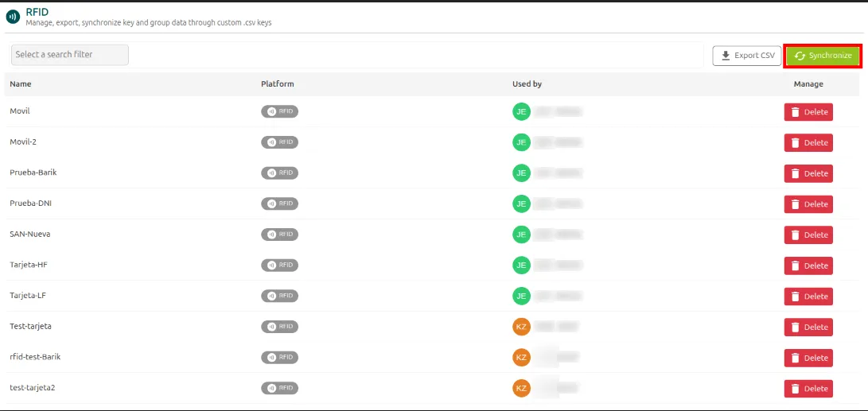
Task: Delete the SAN-Nueva key
Action: click(x=808, y=235)
